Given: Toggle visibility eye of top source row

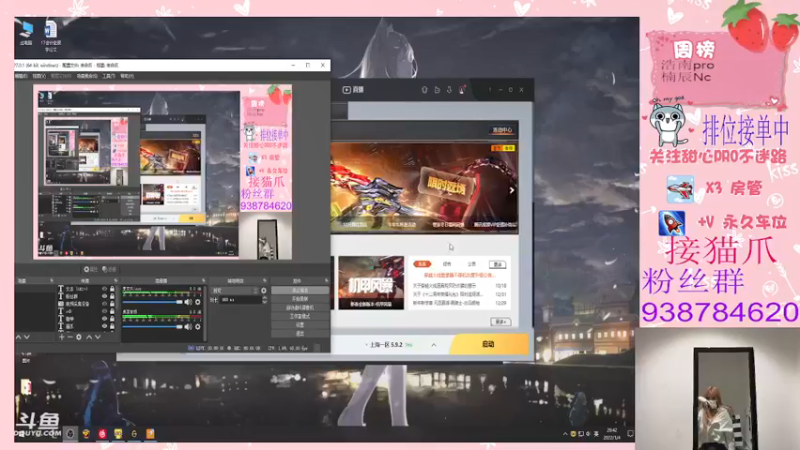Looking at the screenshot, I should click(104, 289).
